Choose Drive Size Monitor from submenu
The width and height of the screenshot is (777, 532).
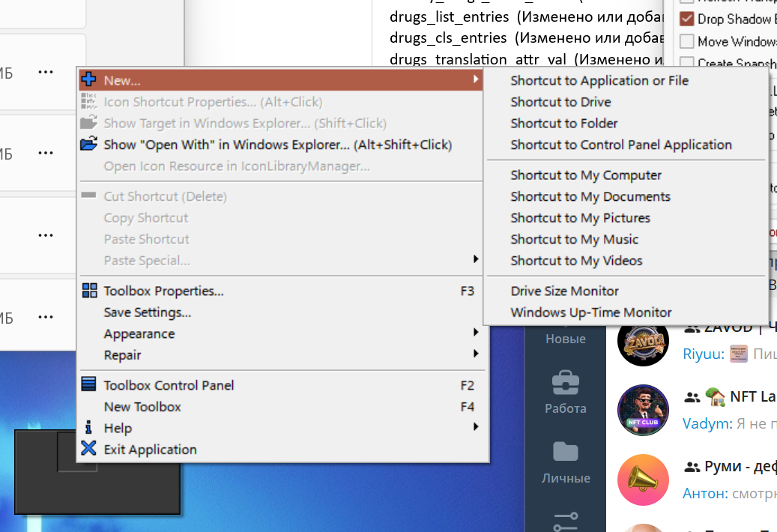coord(564,291)
